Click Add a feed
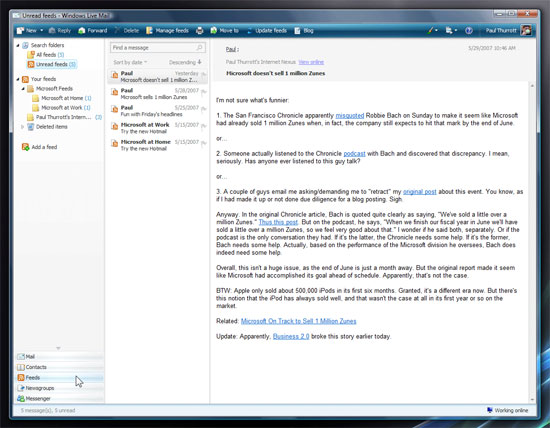Image resolution: width=550 pixels, height=428 pixels. (39, 147)
